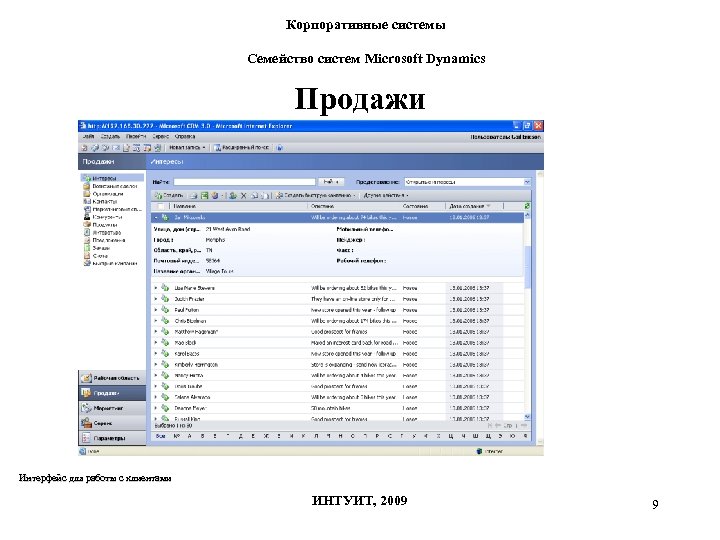Open the Рабочая область navigation section
720x540 pixels.
point(112,378)
